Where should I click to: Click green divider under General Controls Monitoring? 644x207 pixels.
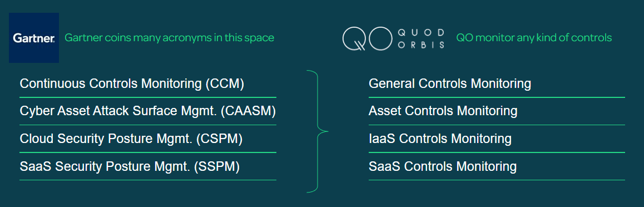click(x=497, y=97)
